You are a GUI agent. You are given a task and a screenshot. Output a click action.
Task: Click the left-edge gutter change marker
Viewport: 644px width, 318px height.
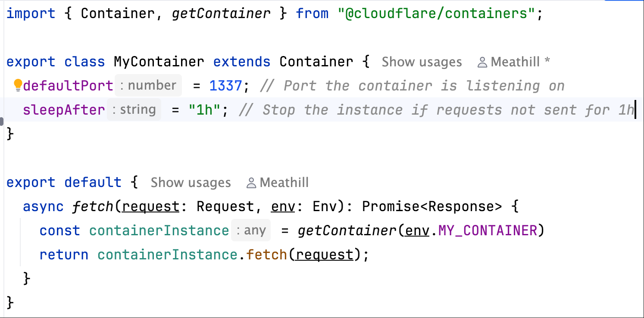pos(2,121)
